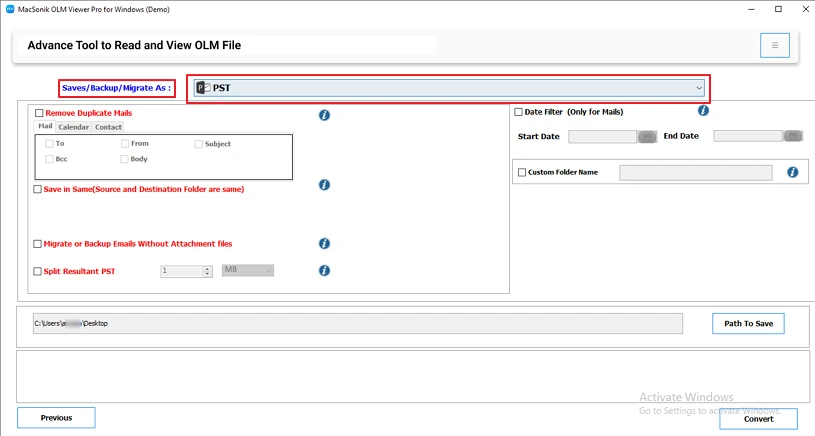This screenshot has height=436, width=815.
Task: Click info icon beside Save in Same
Action: click(x=324, y=184)
